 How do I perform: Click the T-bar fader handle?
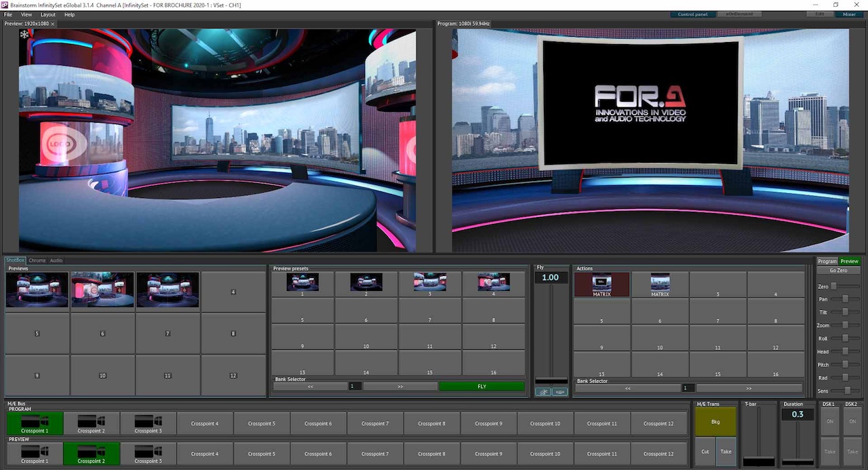coord(759,462)
